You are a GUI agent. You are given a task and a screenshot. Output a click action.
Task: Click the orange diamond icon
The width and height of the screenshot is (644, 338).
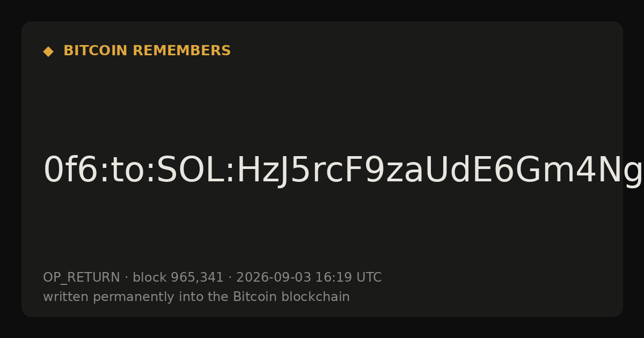[x=48, y=51]
